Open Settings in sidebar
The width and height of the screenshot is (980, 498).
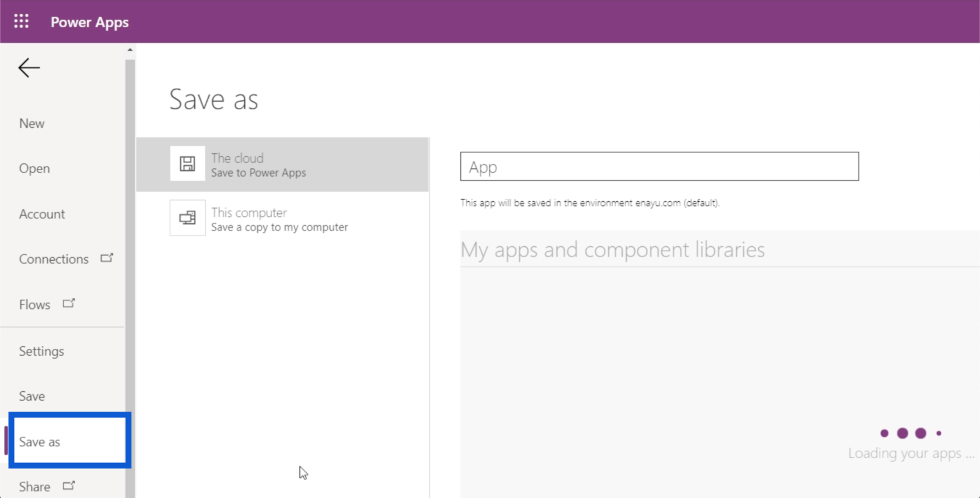tap(41, 351)
